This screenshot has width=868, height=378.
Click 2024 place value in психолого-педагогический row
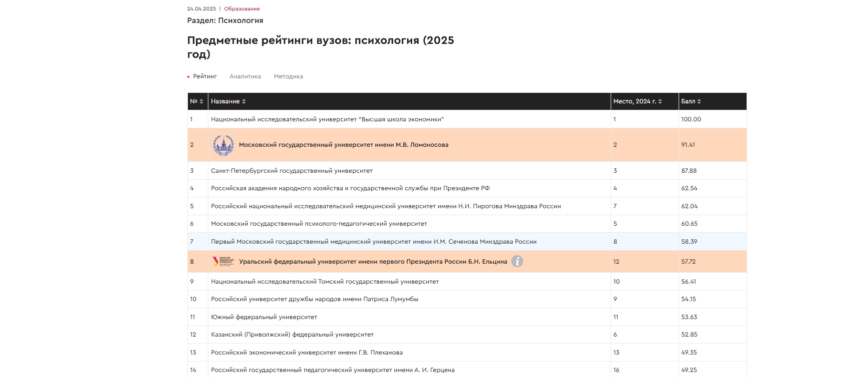coord(615,224)
